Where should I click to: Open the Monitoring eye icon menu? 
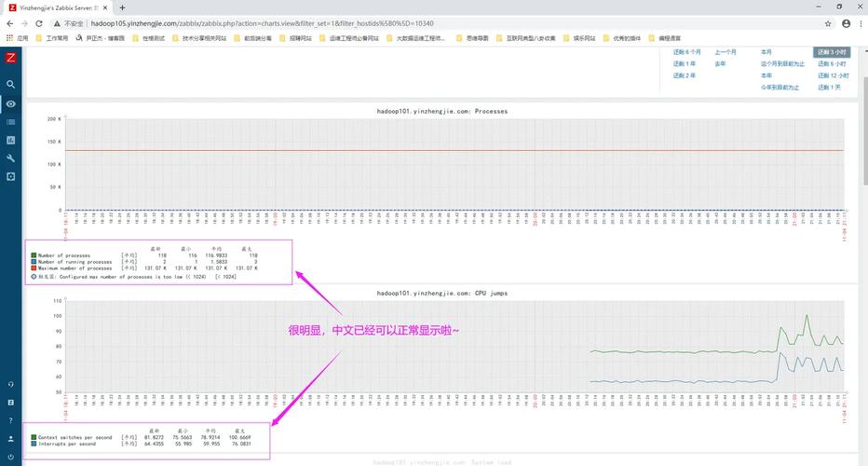tap(10, 103)
